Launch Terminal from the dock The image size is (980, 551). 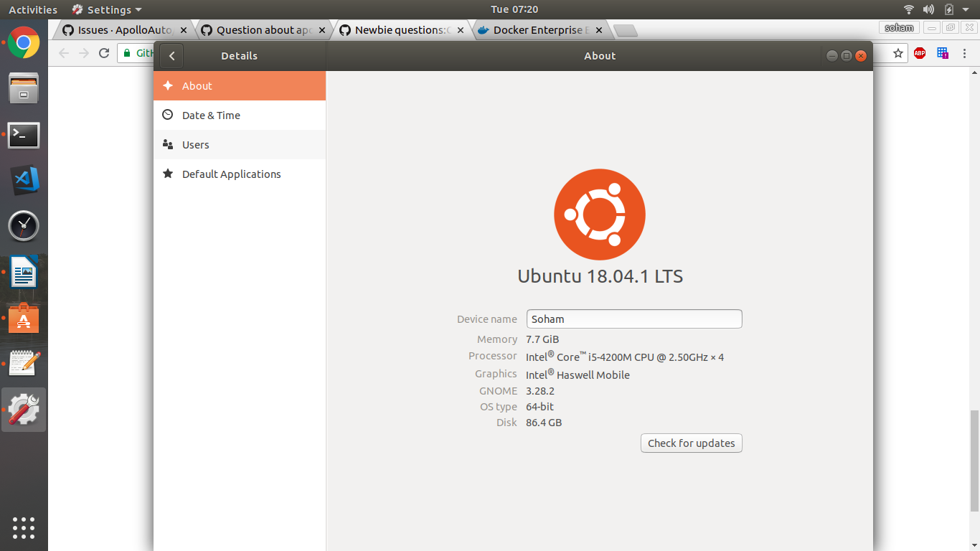[24, 135]
